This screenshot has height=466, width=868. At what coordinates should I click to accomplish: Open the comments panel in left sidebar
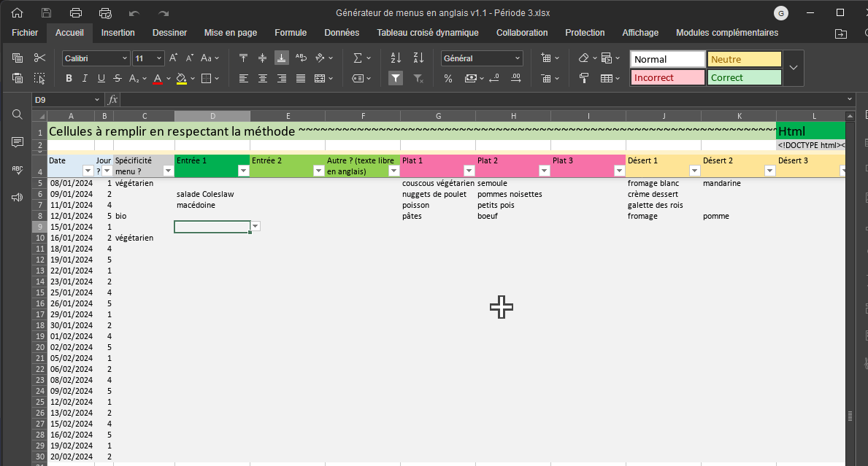tap(18, 142)
